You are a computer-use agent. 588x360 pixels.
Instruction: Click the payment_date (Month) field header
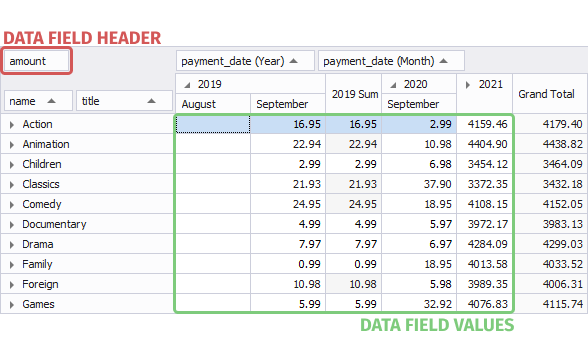391,61
